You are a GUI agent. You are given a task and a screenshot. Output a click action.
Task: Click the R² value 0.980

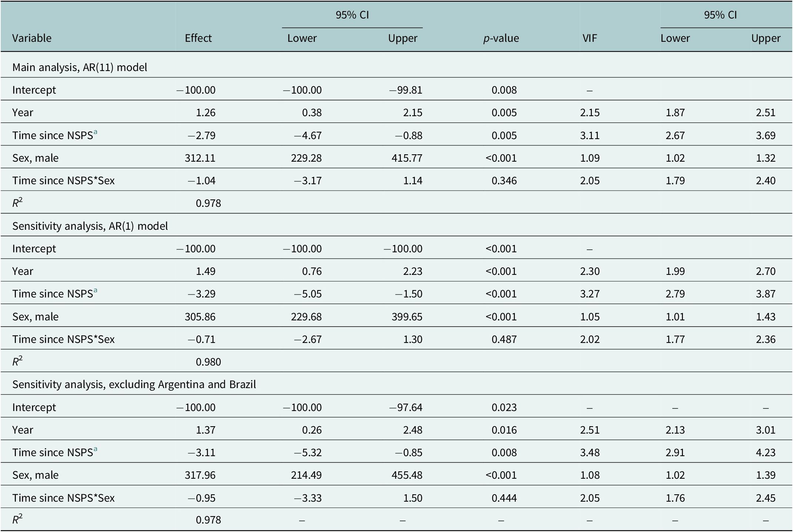click(208, 362)
